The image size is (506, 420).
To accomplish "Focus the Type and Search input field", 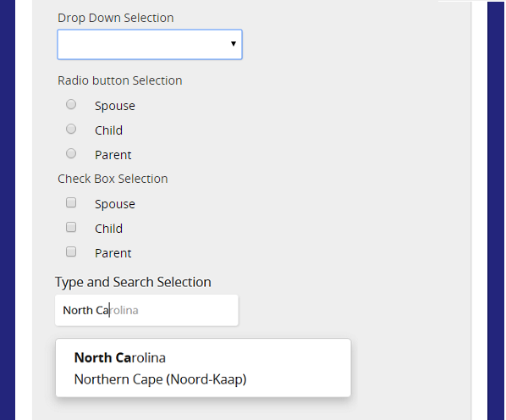I will 147,310.
